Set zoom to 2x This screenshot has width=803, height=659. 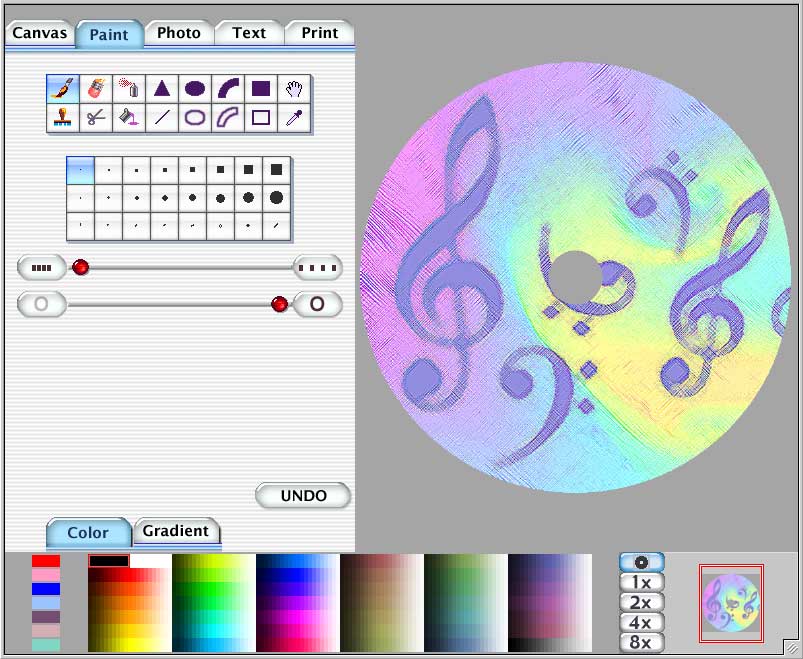(642, 602)
